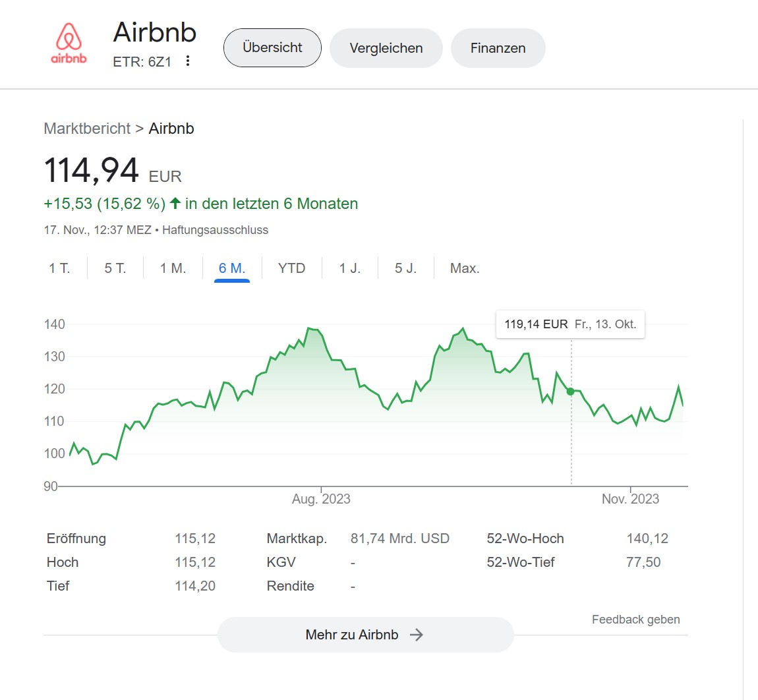Image resolution: width=758 pixels, height=700 pixels.
Task: Click the Feedback geben link
Action: (x=635, y=620)
